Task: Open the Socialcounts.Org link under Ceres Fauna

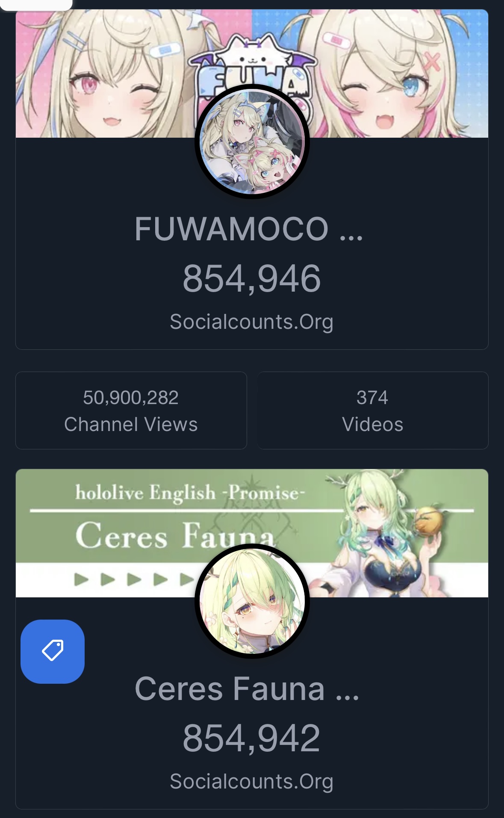Action: pyautogui.click(x=252, y=781)
